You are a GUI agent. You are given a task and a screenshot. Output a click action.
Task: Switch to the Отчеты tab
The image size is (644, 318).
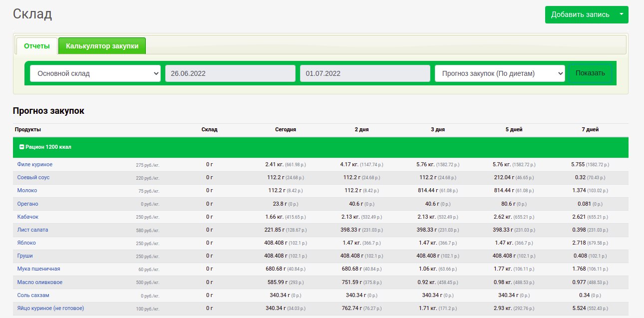tap(37, 46)
